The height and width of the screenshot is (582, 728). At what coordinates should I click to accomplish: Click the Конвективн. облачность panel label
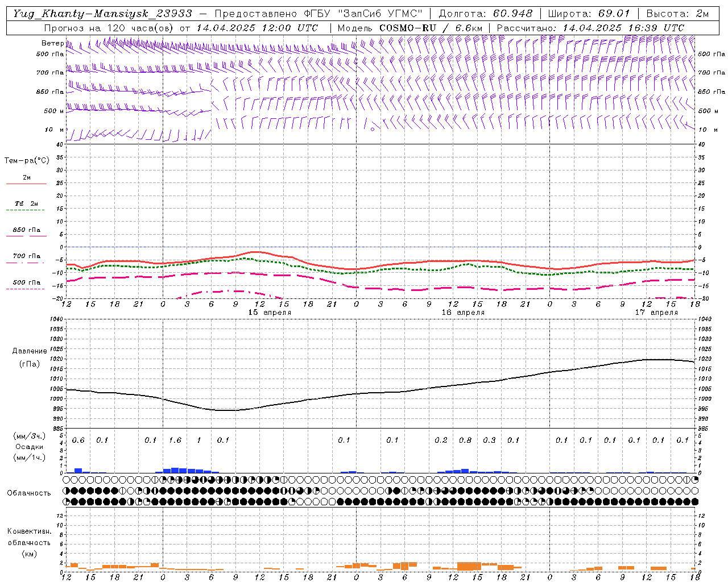click(29, 537)
